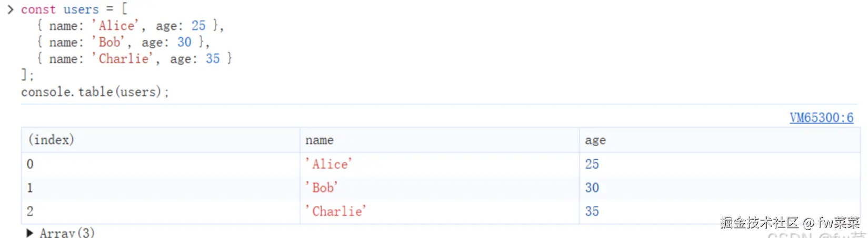The height and width of the screenshot is (238, 868).
Task: Select index 0 row cell
Action: click(x=30, y=164)
